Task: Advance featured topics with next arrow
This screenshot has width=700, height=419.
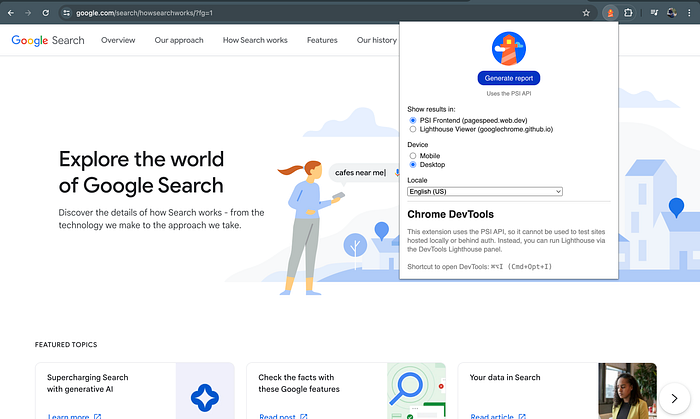Action: coord(675,398)
